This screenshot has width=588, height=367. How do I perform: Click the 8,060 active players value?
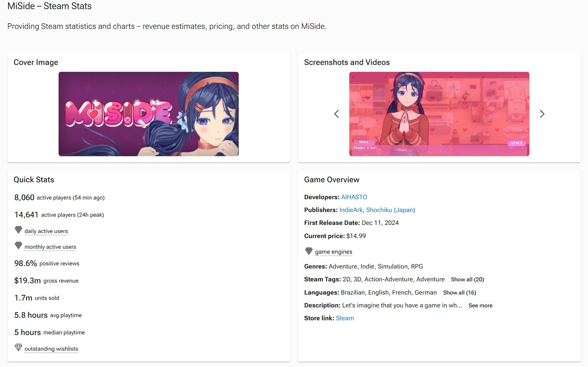[x=24, y=197]
